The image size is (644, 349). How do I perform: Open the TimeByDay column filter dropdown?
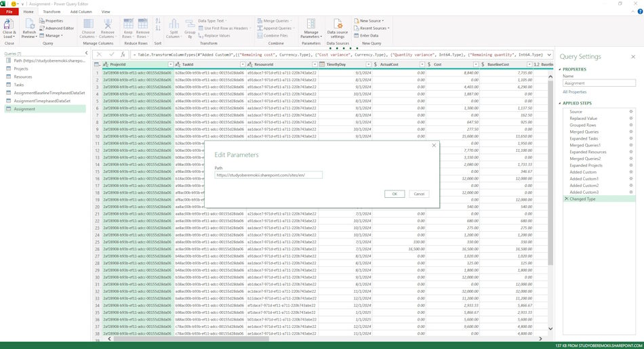coord(368,64)
